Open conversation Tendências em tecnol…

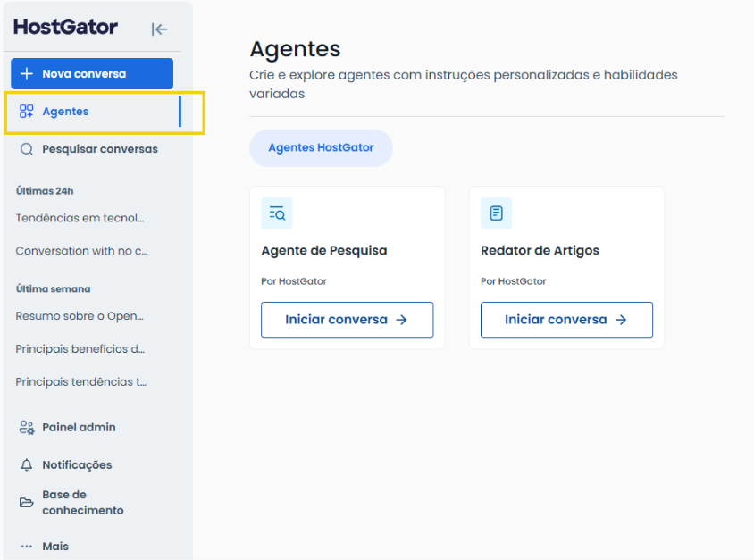[x=80, y=218]
